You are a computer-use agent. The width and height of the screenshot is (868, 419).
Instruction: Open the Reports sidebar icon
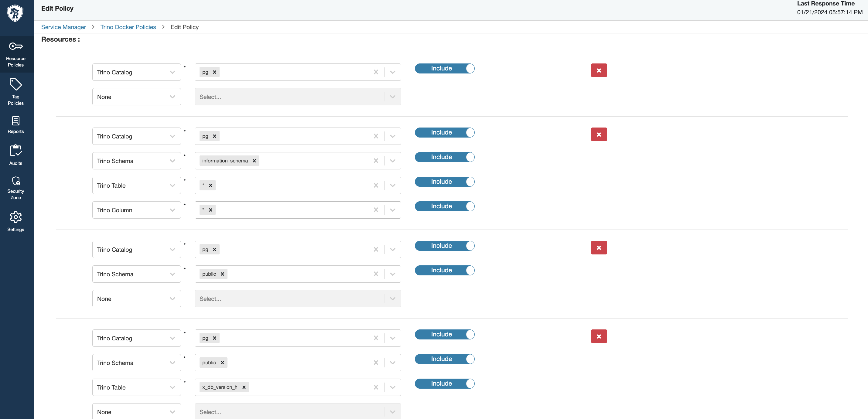tap(15, 121)
